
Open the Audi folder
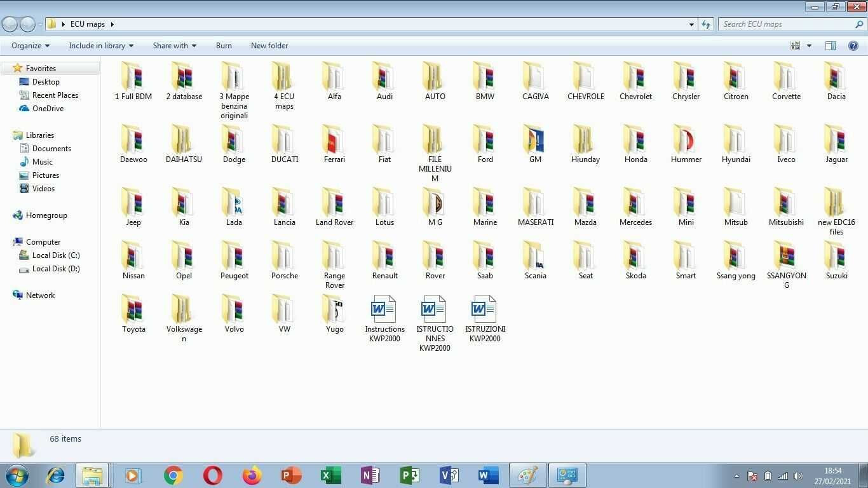coord(384,81)
